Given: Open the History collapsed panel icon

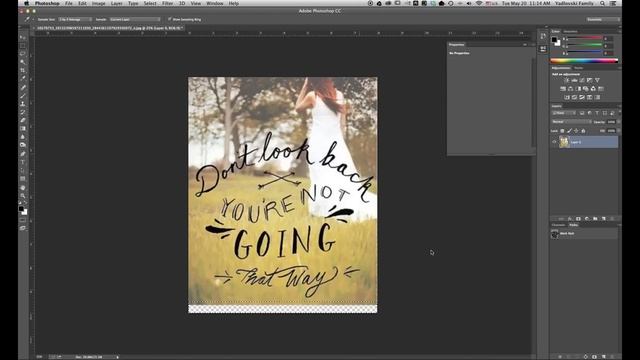Looking at the screenshot, I should tap(543, 37).
